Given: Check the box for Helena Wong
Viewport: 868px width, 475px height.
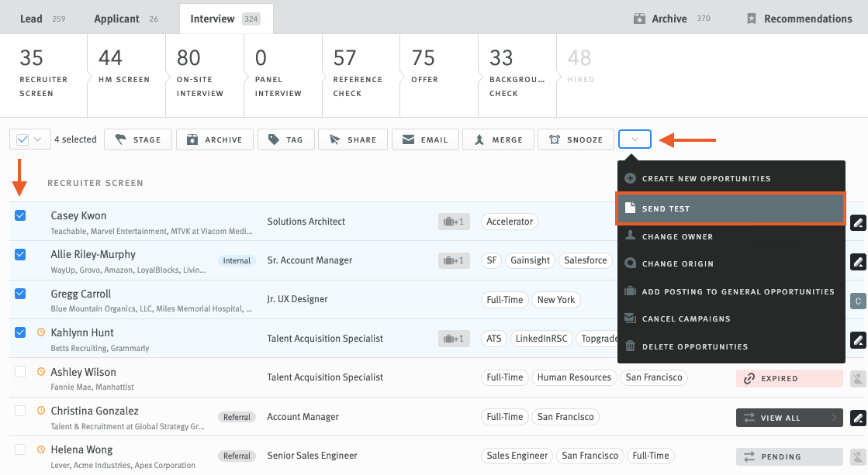Looking at the screenshot, I should (19, 449).
